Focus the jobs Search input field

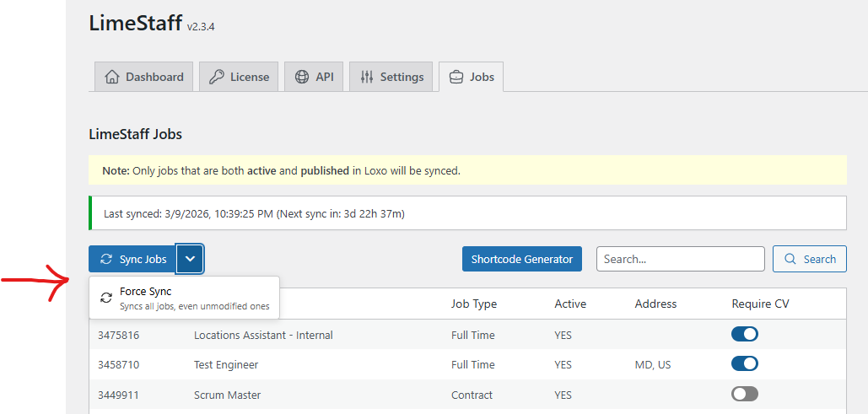680,260
